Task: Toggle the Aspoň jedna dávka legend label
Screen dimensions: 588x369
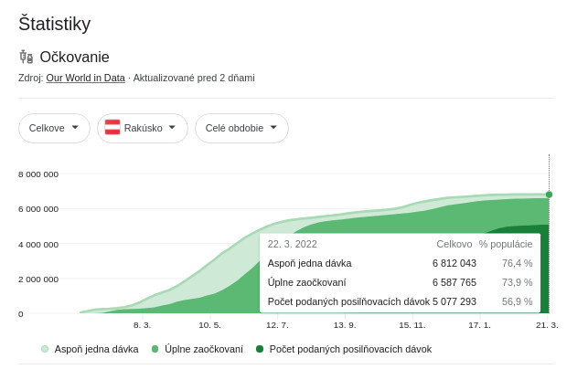Action: (96, 349)
